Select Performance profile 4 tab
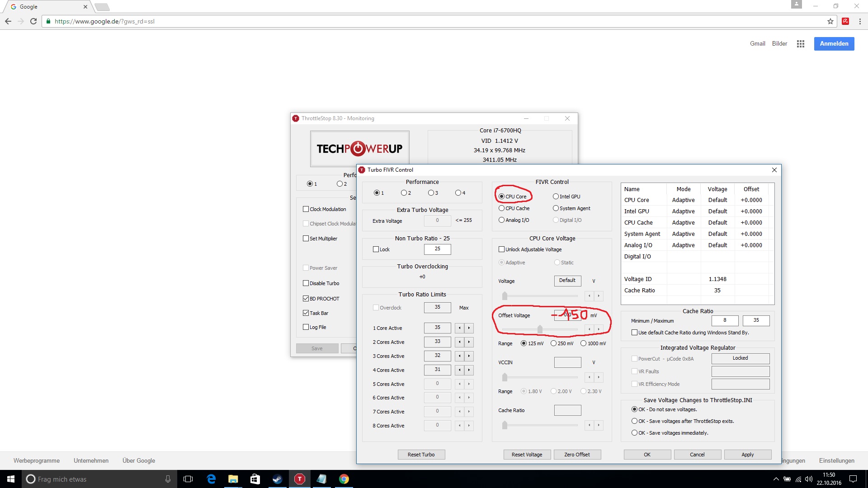Screen dimensions: 868x488 [458, 192]
